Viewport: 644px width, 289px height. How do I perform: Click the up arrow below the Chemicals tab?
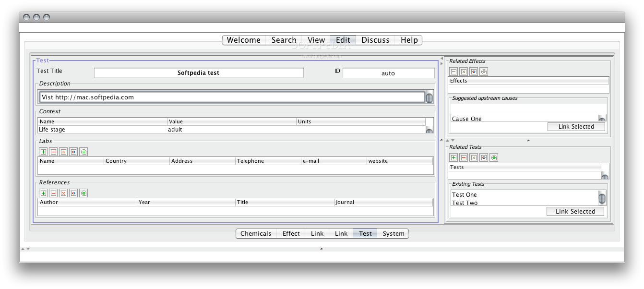tap(23, 249)
